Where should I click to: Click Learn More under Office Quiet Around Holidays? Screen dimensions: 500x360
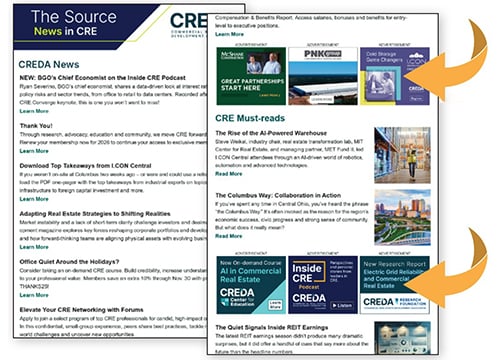(x=34, y=295)
